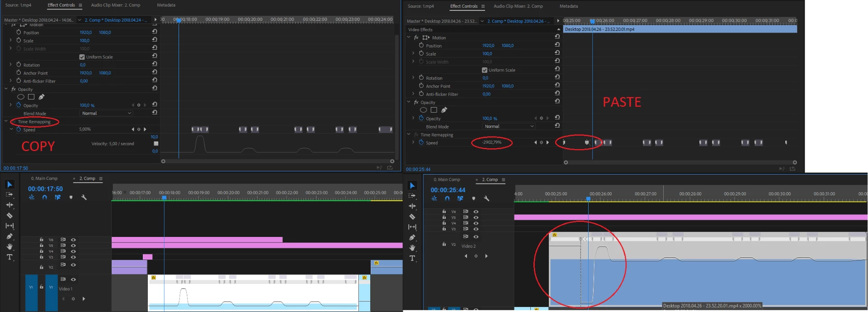Open Blend Mode dropdown in left panel
Screen dimensions: 868x312
[106, 113]
